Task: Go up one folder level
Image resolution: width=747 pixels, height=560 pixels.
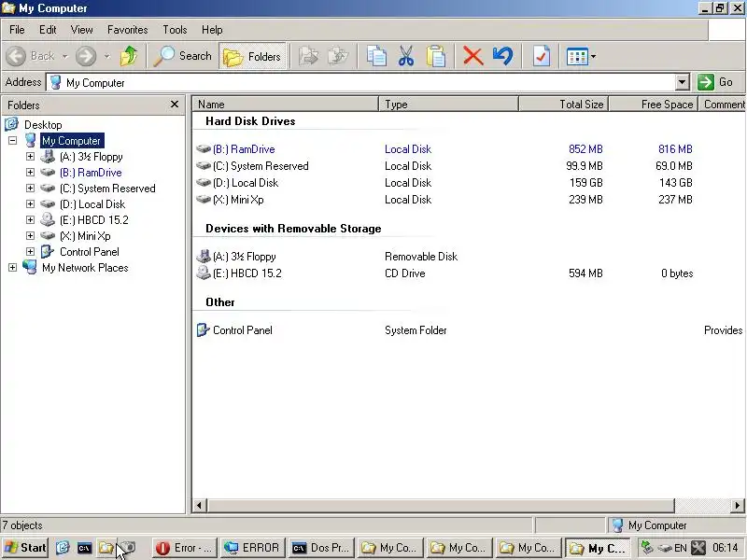Action: click(129, 56)
